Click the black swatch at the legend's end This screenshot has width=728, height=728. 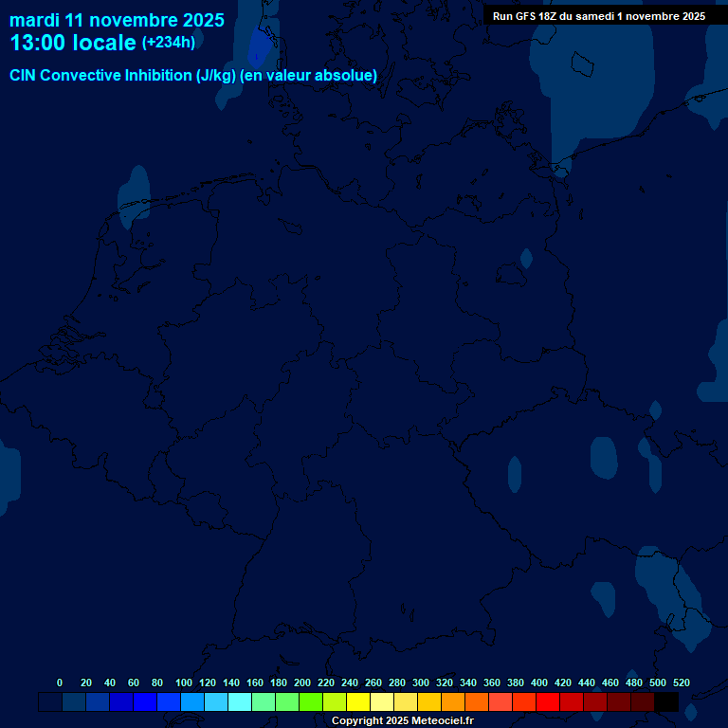coord(666,702)
